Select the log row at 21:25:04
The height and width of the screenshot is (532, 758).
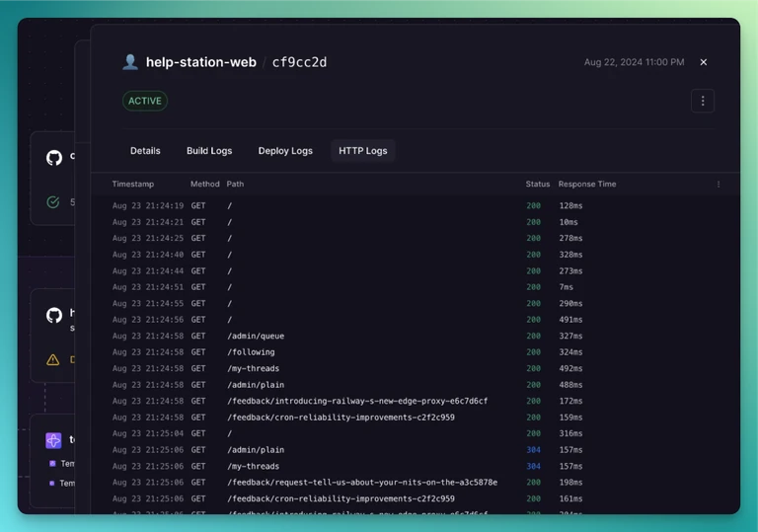[416, 433]
